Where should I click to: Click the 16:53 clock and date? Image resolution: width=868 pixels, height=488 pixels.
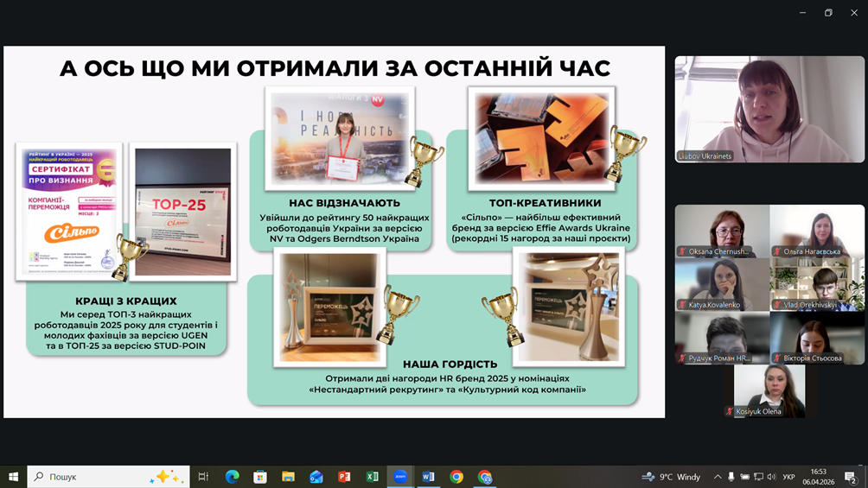(x=818, y=477)
